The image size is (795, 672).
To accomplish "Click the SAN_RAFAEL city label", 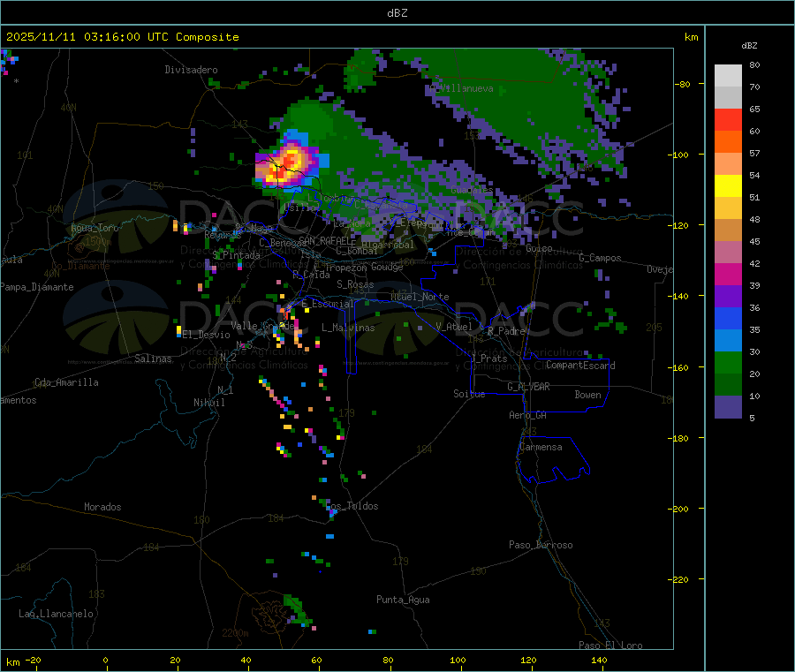I will tap(327, 241).
